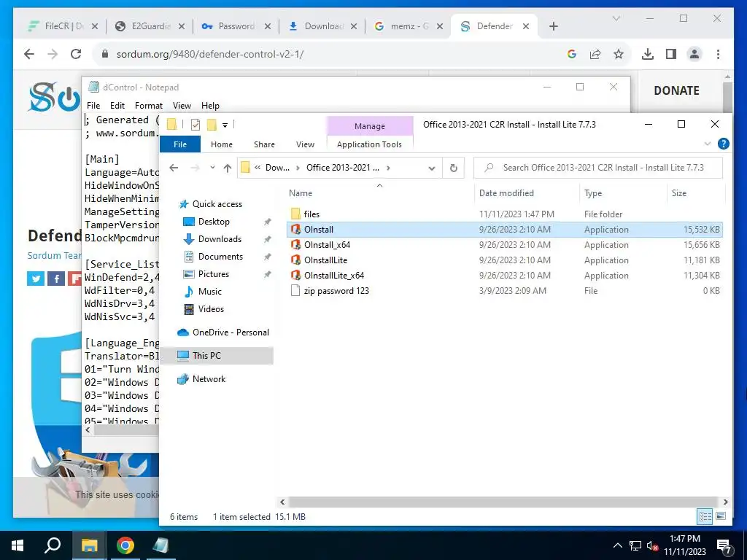Select the OInstallLite_x64 application icon
This screenshot has width=747, height=560.
[x=295, y=275]
